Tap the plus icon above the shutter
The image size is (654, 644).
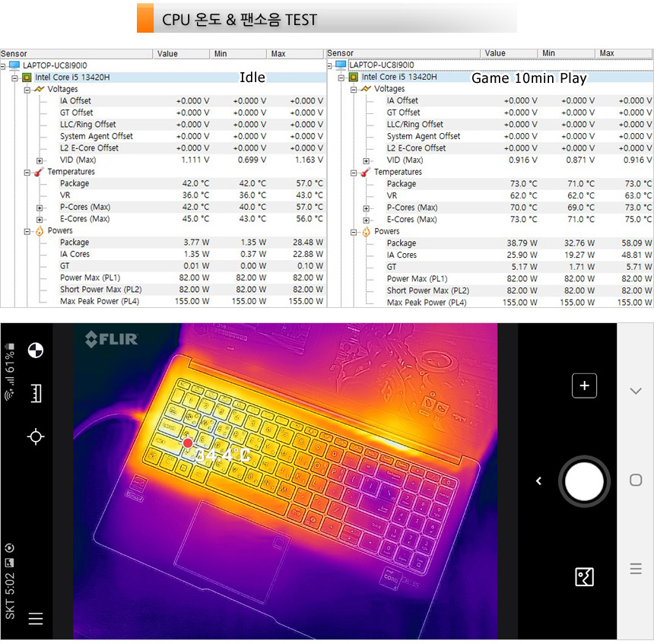[584, 385]
